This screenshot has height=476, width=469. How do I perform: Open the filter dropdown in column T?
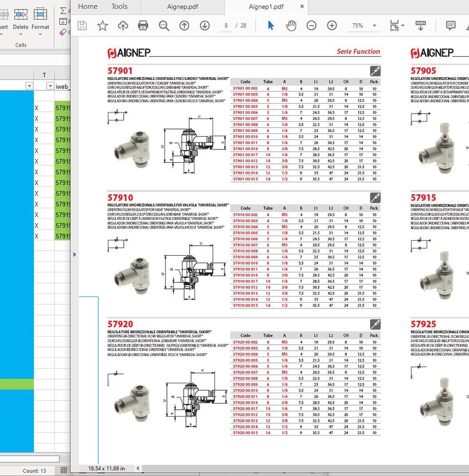[50, 86]
